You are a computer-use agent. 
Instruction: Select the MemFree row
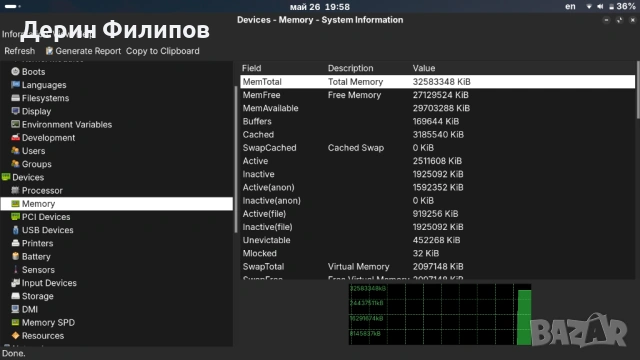438,95
